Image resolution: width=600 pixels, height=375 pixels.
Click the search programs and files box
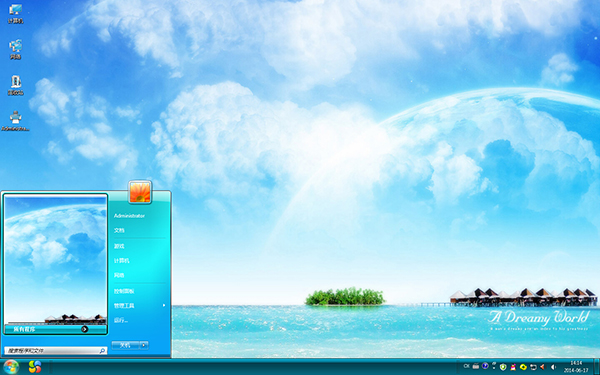pos(55,351)
